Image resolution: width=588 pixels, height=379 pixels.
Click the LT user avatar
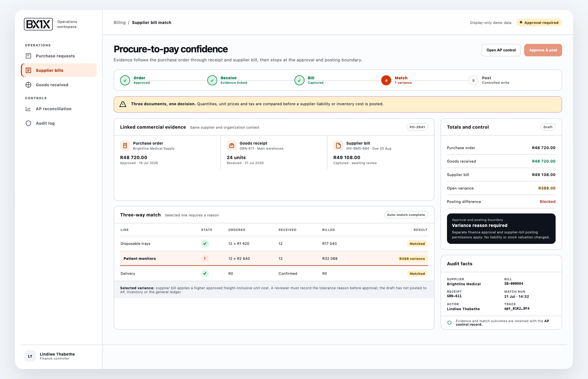(30, 356)
